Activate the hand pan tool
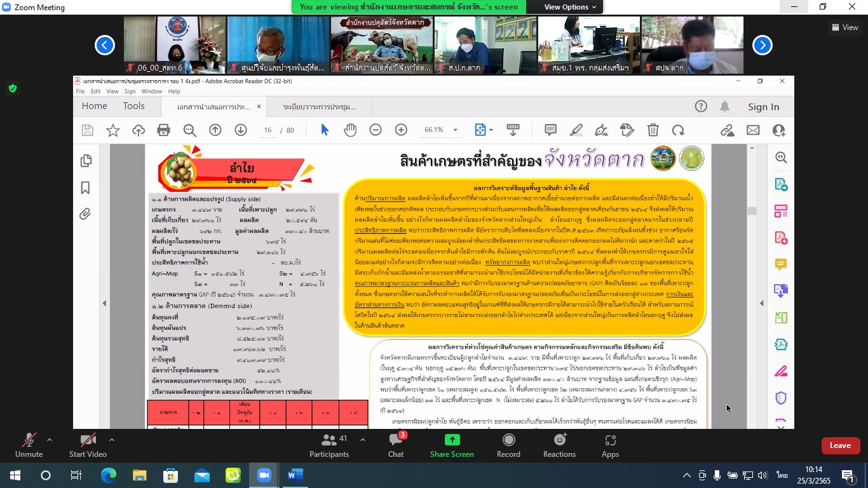Viewport: 868px width, 488px height. [350, 130]
